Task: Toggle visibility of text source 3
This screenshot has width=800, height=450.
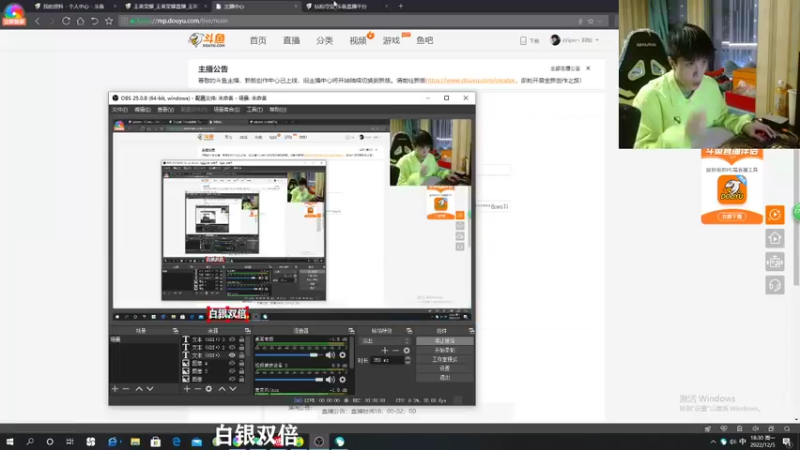Action: pos(232,339)
